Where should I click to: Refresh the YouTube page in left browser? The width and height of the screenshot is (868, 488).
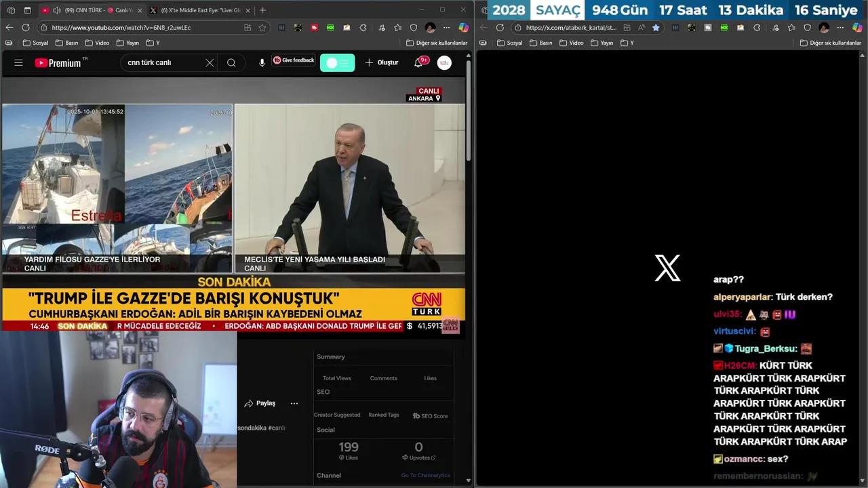tap(26, 28)
